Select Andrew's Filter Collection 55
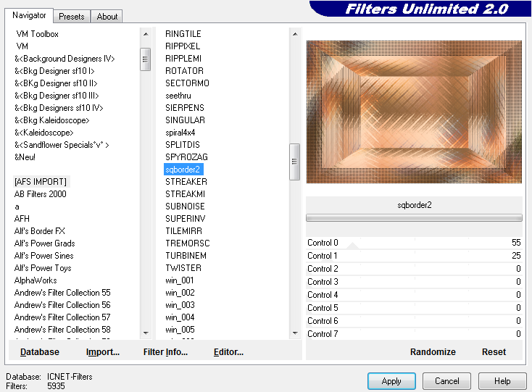Screen dimensions: 532x392 click(x=62, y=293)
